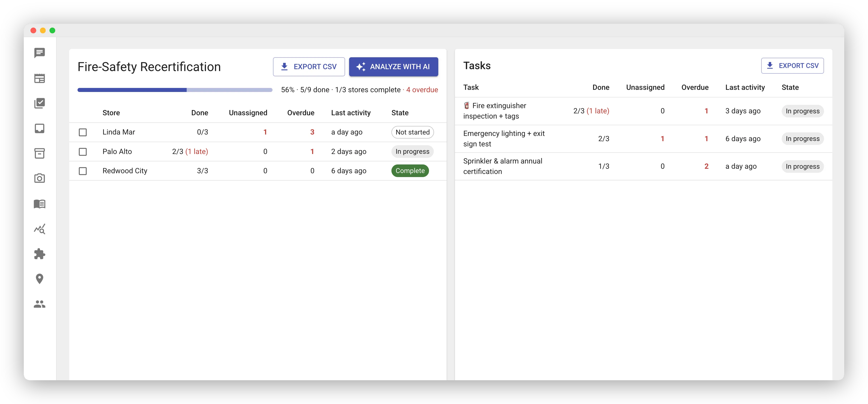The width and height of the screenshot is (868, 404).
Task: Click the fire extinguisher task emoji icon
Action: (466, 106)
